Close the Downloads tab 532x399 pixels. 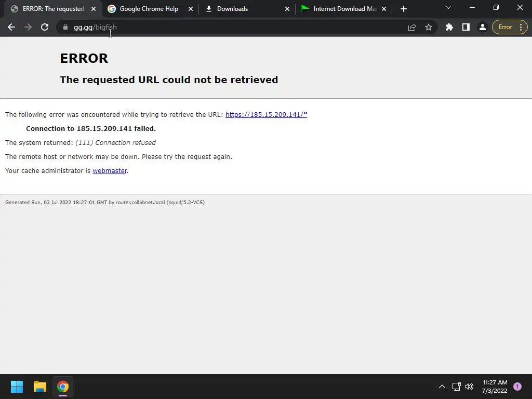(287, 9)
